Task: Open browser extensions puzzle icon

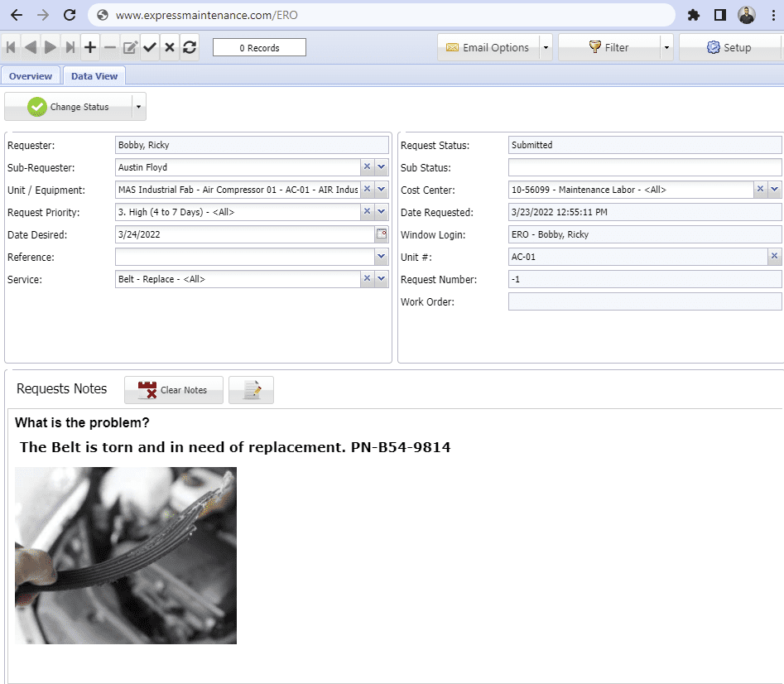Action: (694, 15)
